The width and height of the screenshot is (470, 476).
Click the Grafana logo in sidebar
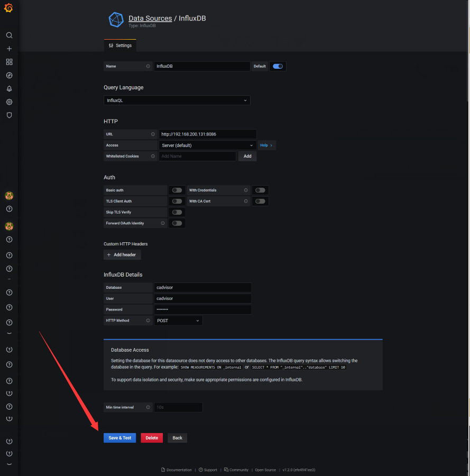(x=9, y=8)
